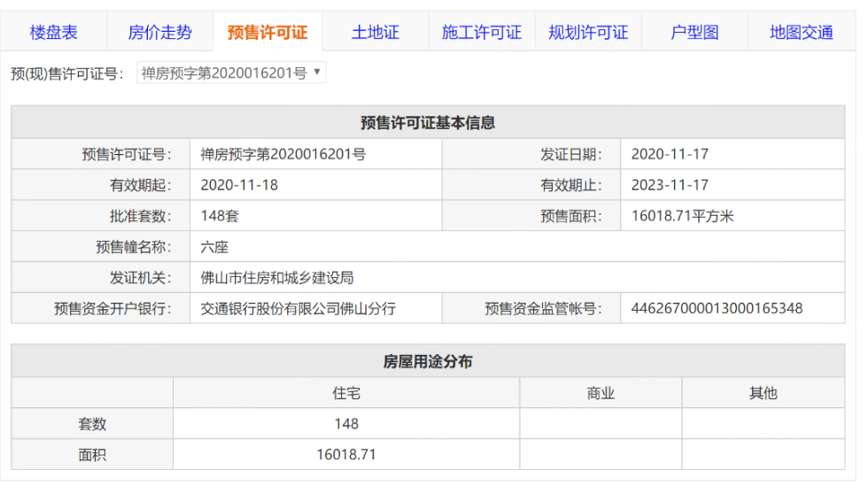Click the 面积 row label

click(92, 455)
